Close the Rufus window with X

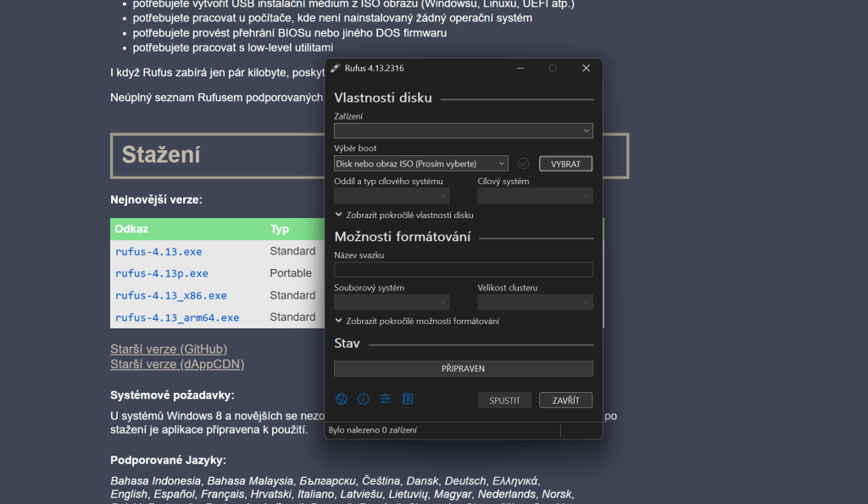click(x=586, y=68)
